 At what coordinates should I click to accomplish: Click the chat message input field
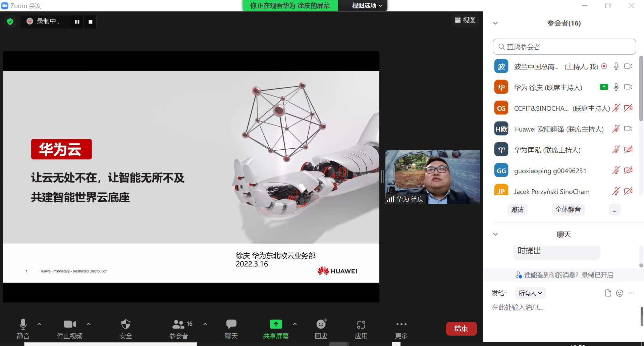(537, 307)
